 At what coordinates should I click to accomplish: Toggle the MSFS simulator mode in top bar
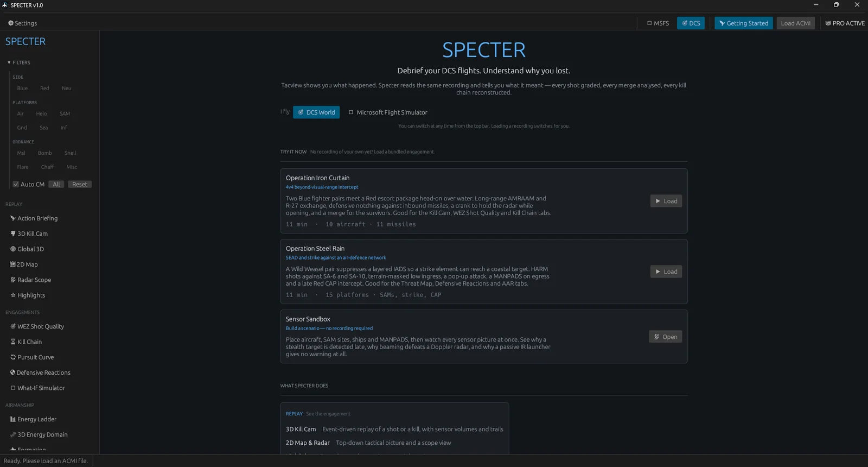(x=658, y=23)
